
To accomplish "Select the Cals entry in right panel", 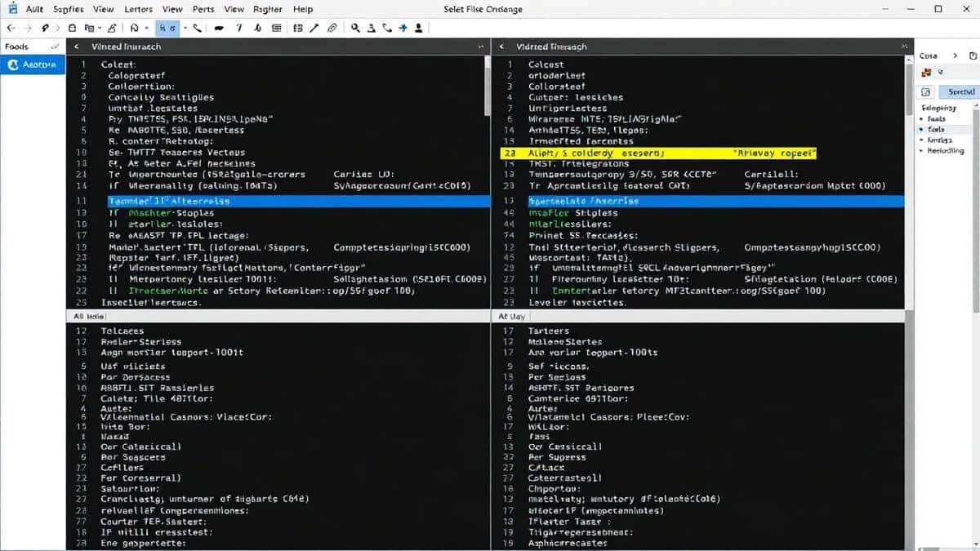I will [x=935, y=129].
